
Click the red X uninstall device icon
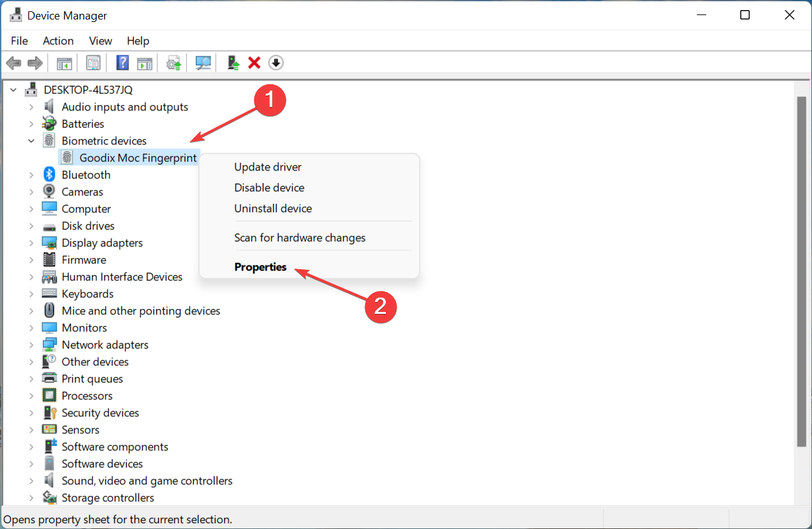(x=254, y=63)
